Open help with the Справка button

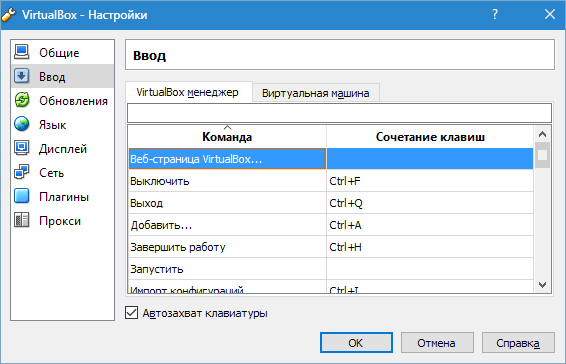coord(518,343)
